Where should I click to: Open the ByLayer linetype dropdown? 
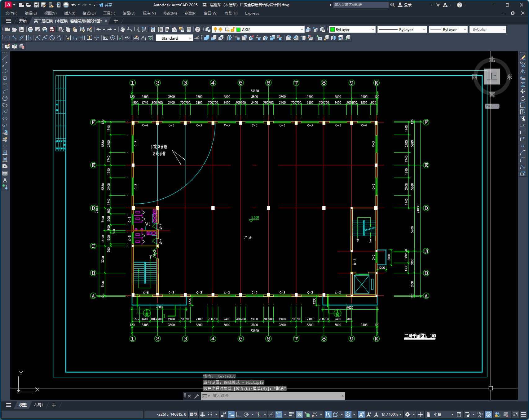click(424, 29)
